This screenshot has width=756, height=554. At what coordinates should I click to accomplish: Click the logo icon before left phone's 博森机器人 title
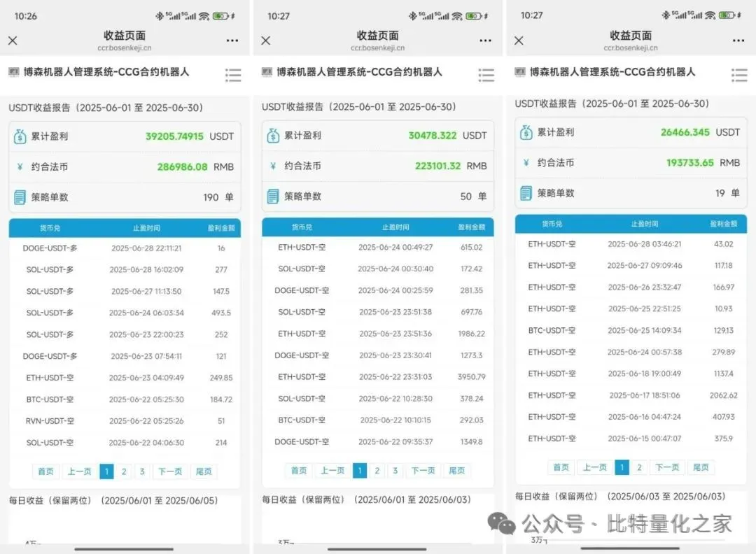[x=14, y=72]
